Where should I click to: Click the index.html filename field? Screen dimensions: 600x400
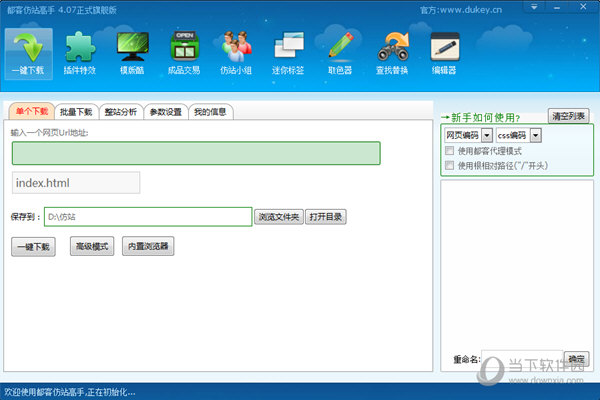[76, 183]
